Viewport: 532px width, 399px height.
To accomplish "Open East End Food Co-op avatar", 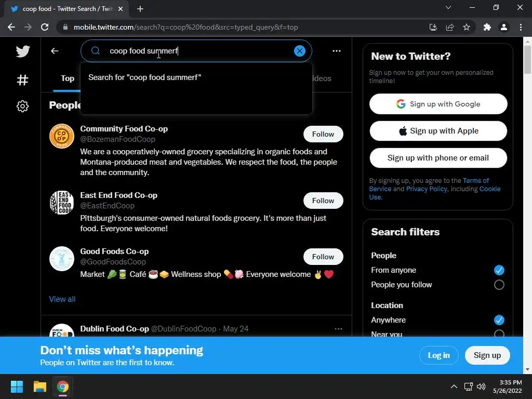I will coord(62,203).
